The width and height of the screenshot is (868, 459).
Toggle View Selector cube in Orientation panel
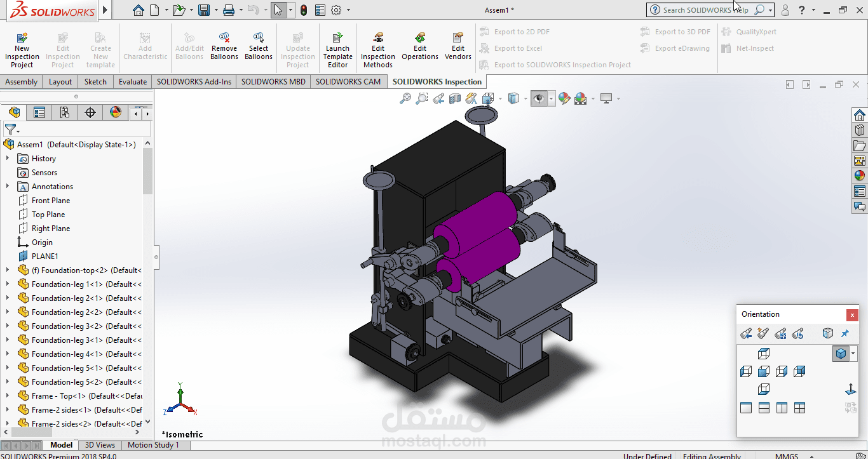tap(828, 333)
